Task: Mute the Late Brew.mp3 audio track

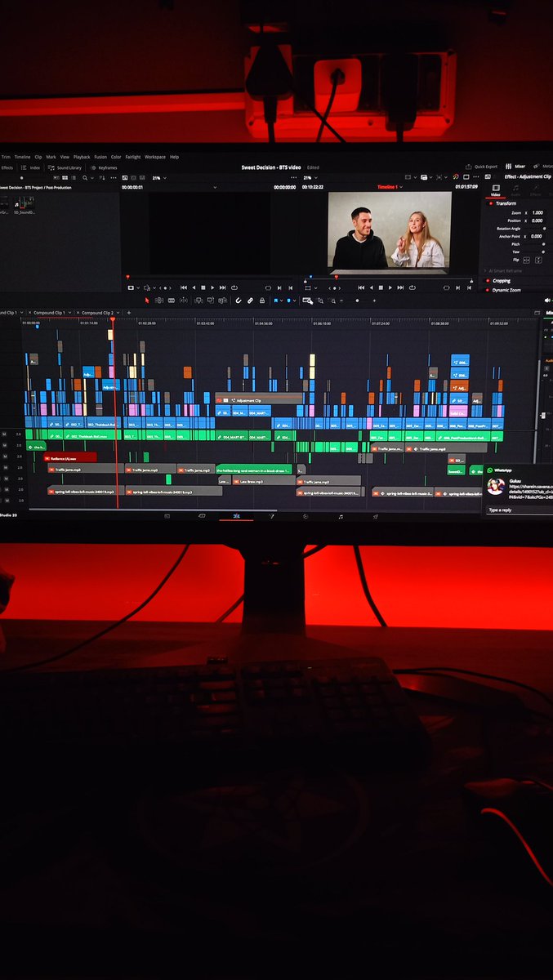Action: 5,479
